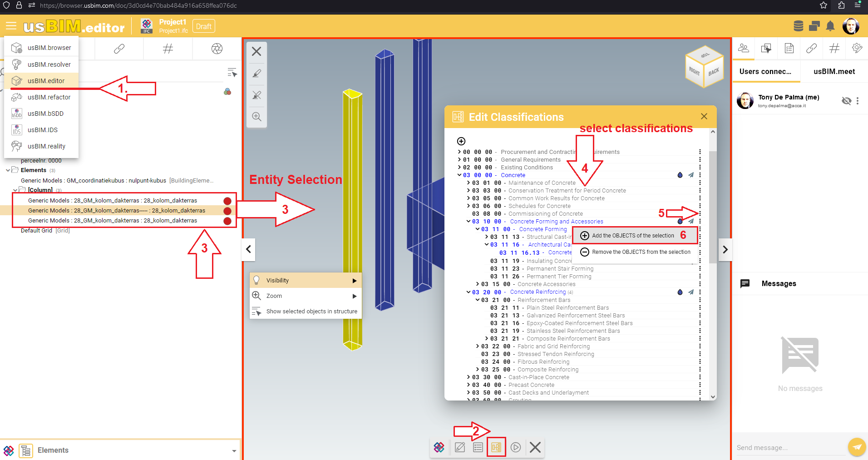Open usBIM.browser from the app list
Viewport: 868px width, 460px height.
41,48
